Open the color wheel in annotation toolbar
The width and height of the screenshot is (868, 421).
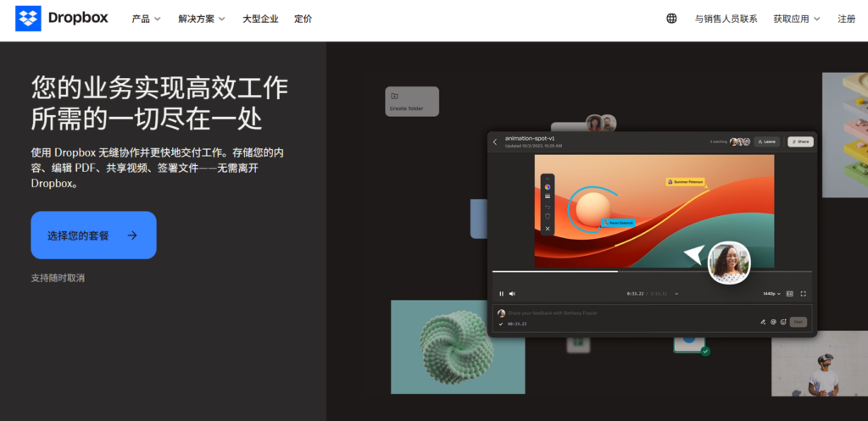pos(548,187)
